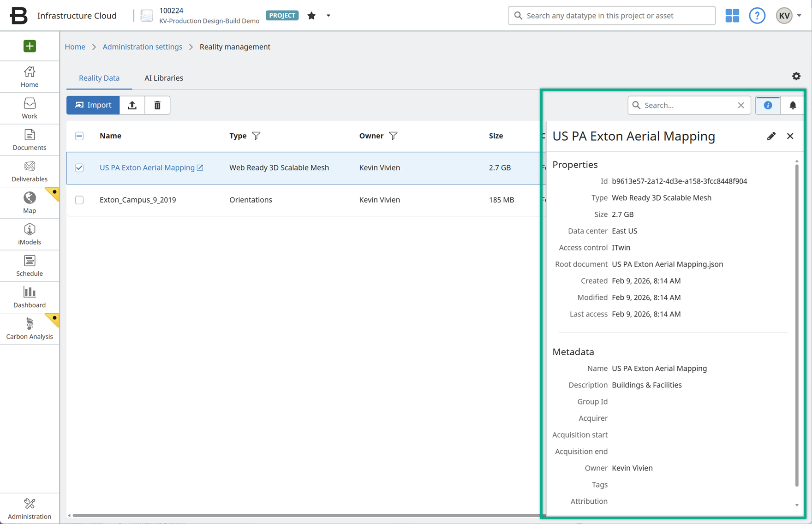
Task: Expand the project dropdown arrow beside the star
Action: tap(328, 16)
